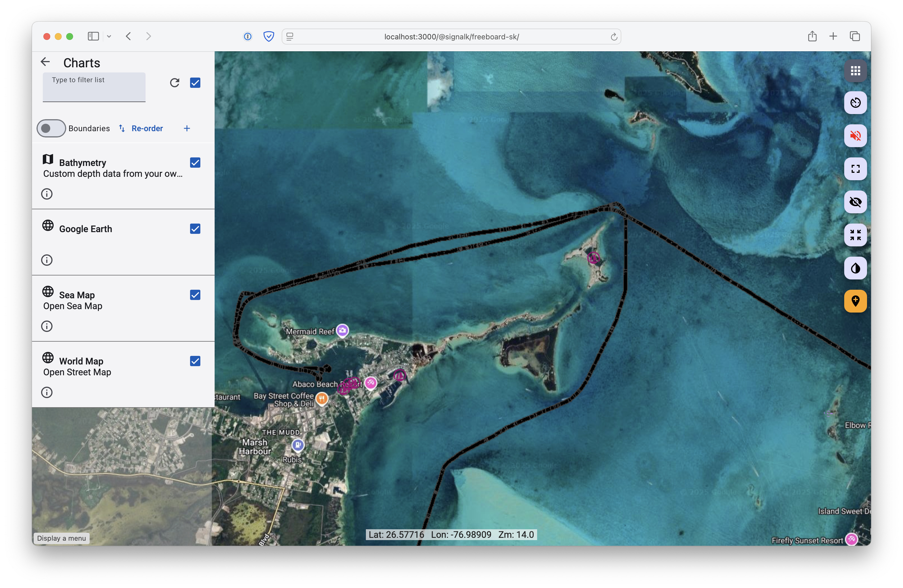903x588 pixels.
Task: Click the Display a menu tooltip
Action: point(61,538)
